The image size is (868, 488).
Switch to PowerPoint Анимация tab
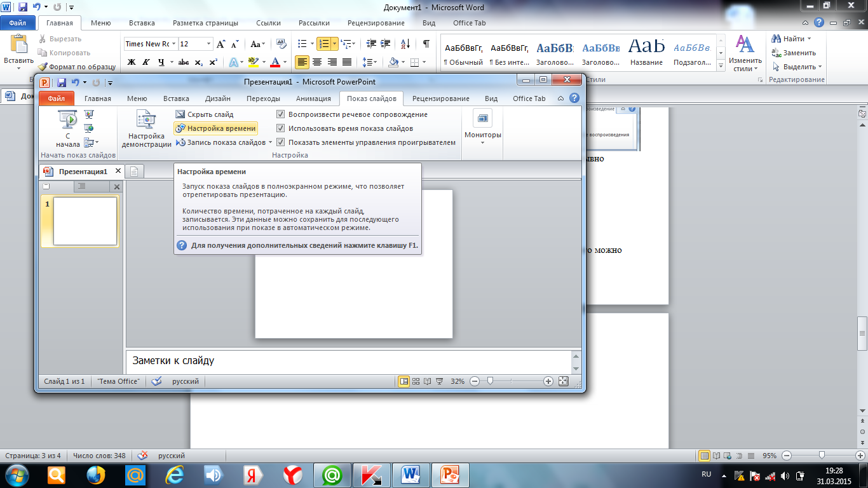[x=313, y=98]
